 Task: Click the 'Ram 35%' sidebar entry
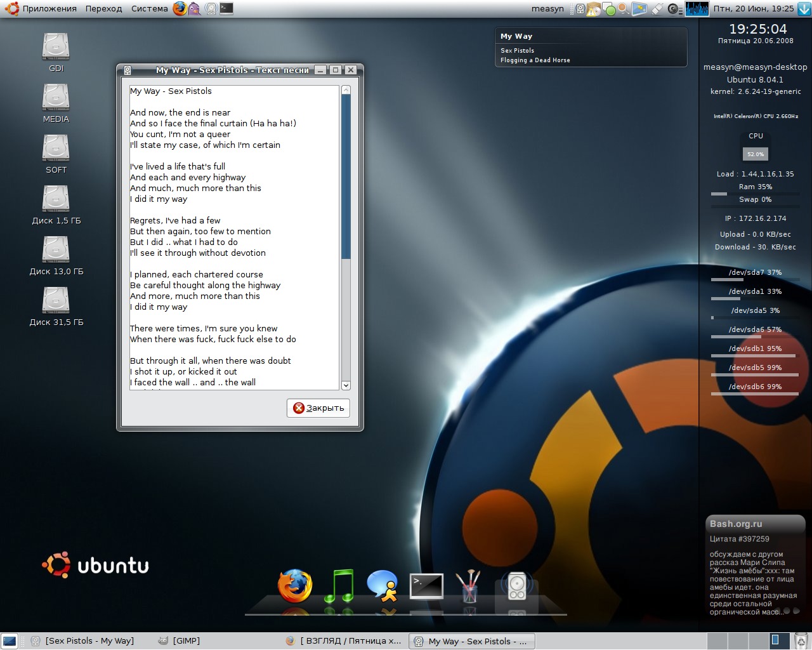[756, 187]
